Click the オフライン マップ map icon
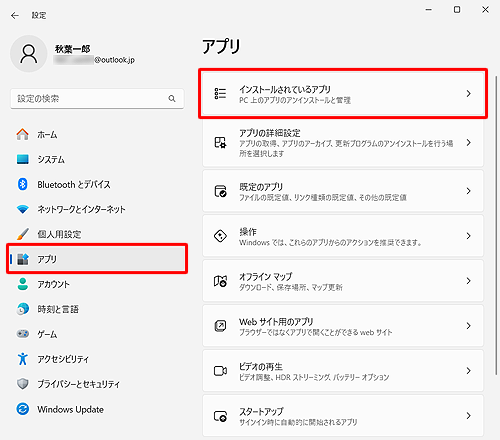 point(220,281)
